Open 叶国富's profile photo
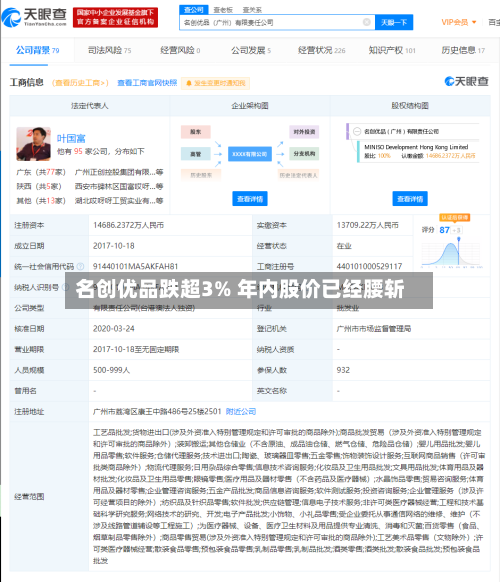This screenshot has height=582, width=500. coord(33,144)
